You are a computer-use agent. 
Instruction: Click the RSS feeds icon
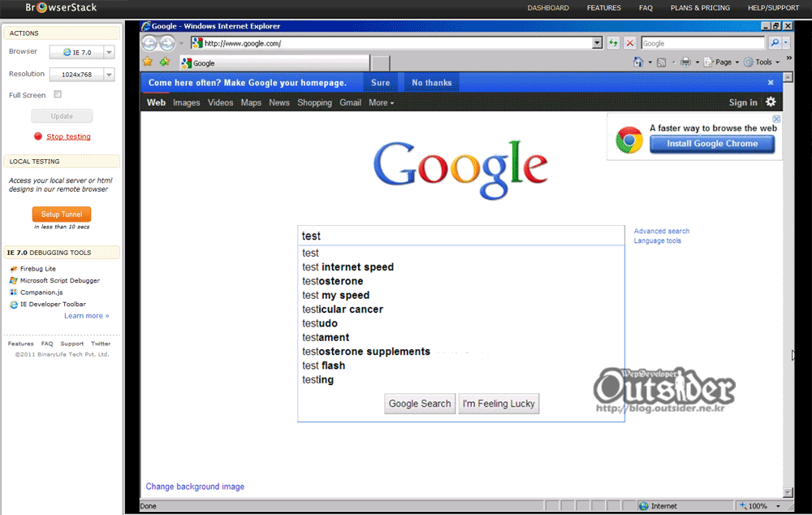point(661,63)
